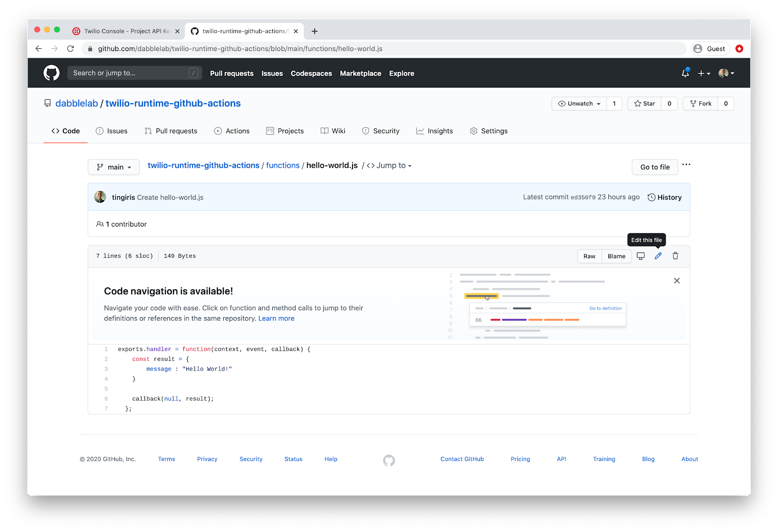Fork the repository
Image resolution: width=778 pixels, height=532 pixels.
click(x=701, y=104)
